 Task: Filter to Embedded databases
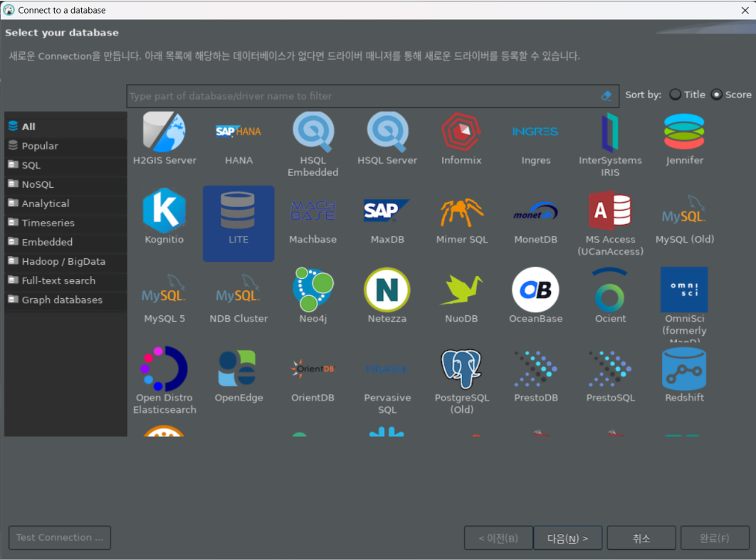(x=65, y=242)
